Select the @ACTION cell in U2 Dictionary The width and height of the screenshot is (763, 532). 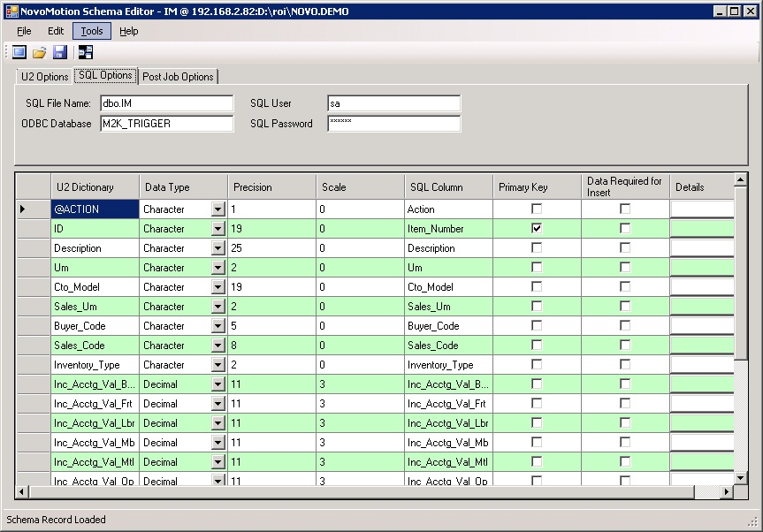click(95, 209)
